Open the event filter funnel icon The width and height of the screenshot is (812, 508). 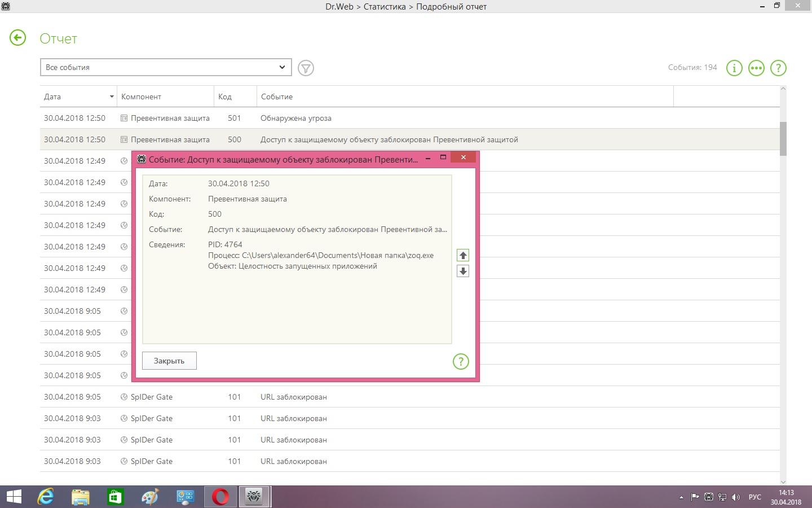306,68
